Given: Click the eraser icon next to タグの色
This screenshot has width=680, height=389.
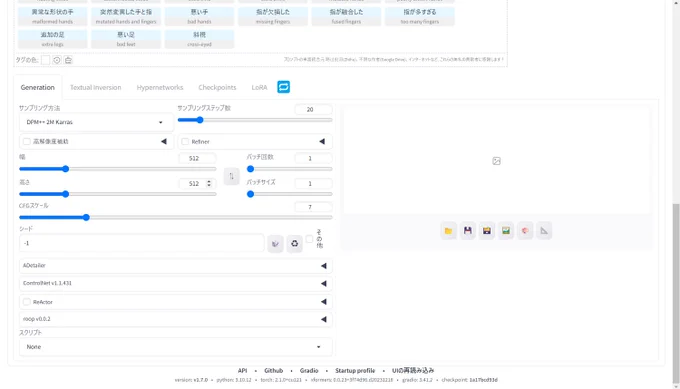Looking at the screenshot, I should click(x=68, y=60).
